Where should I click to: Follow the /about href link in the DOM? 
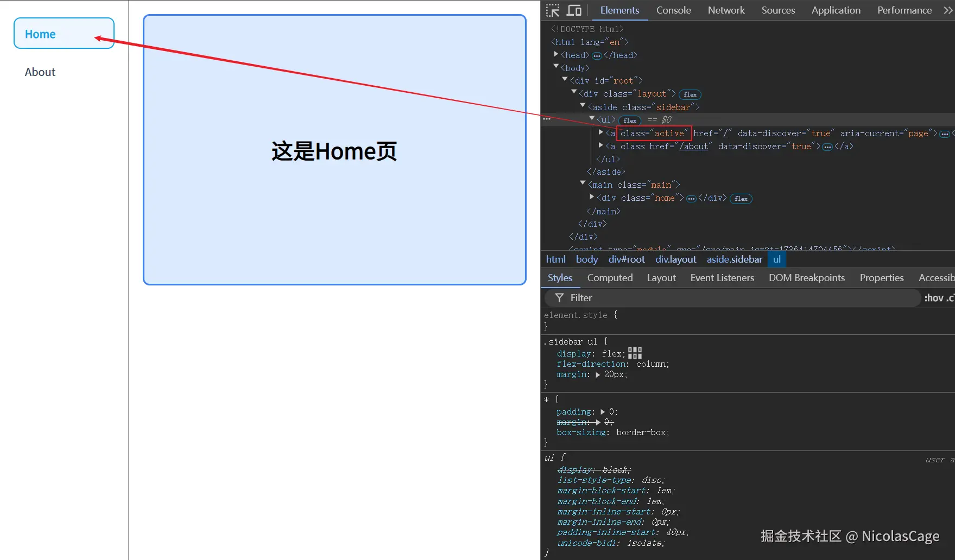[693, 147]
